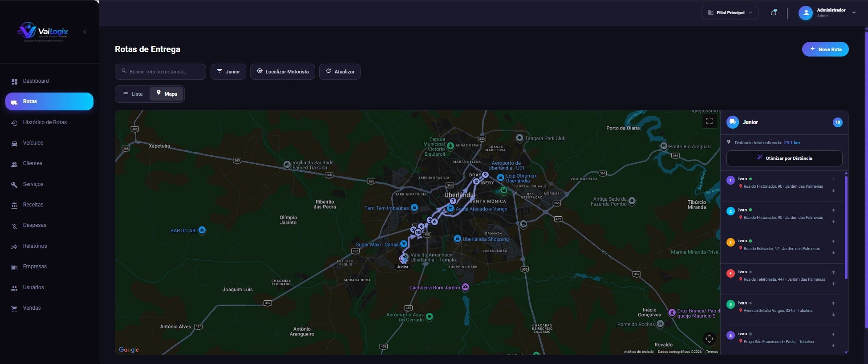Move stop 4 down with arrow

[x=833, y=284]
